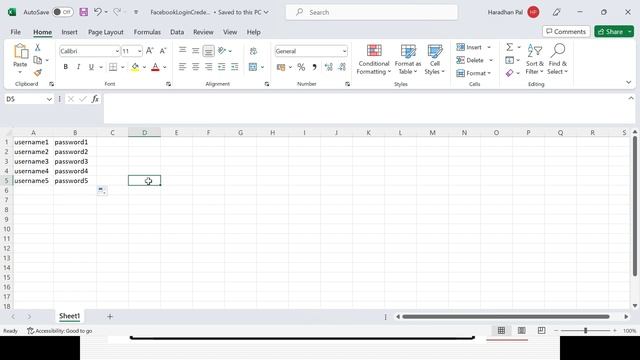Add a new sheet with plus button
The width and height of the screenshot is (640, 360).
coord(110,316)
